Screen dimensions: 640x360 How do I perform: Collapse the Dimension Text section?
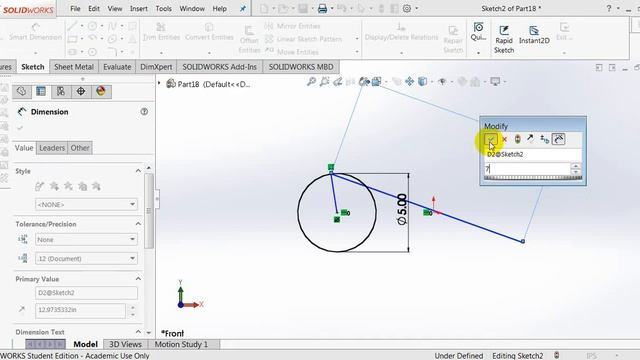point(138,332)
